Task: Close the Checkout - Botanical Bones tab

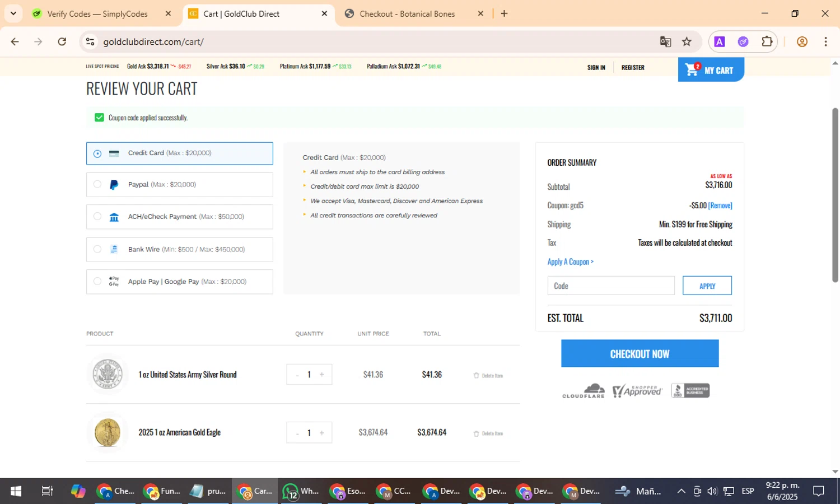Action: (x=480, y=13)
